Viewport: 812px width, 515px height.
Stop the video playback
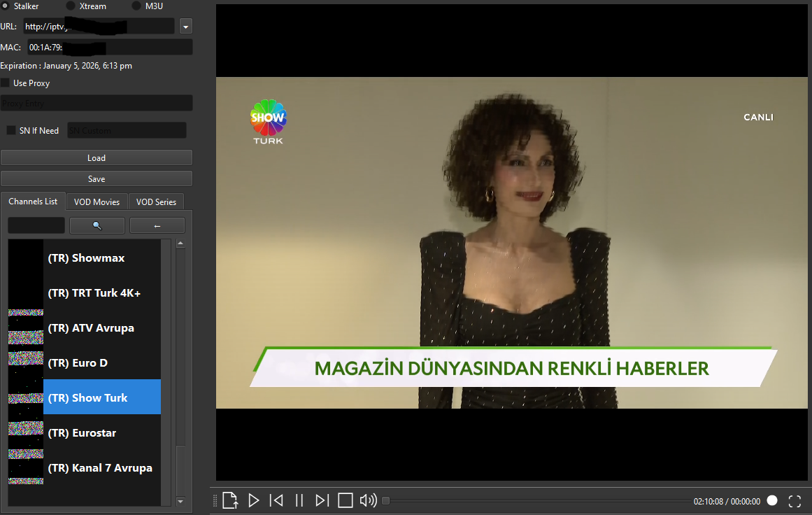coord(346,500)
